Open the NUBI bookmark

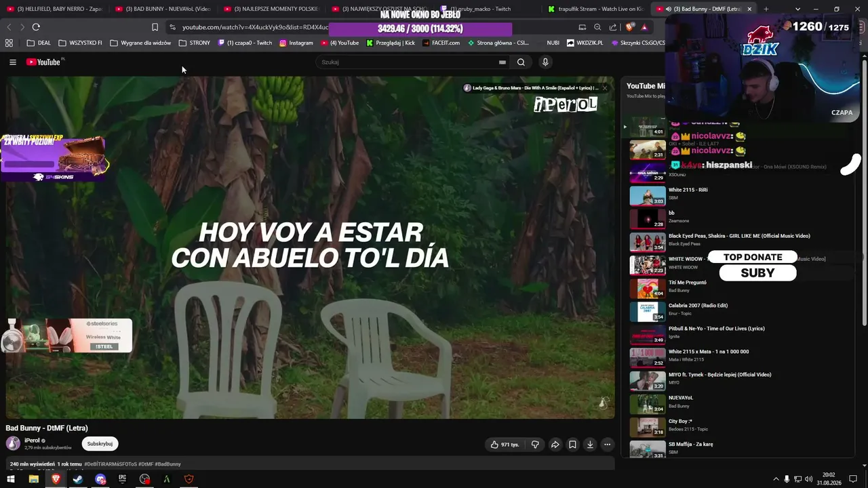[553, 43]
